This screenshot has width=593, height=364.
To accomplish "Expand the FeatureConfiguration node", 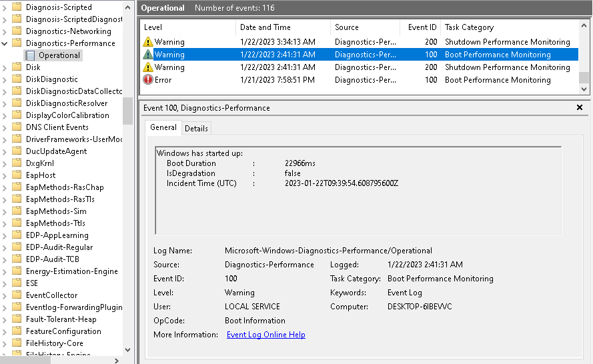I will coord(5,331).
